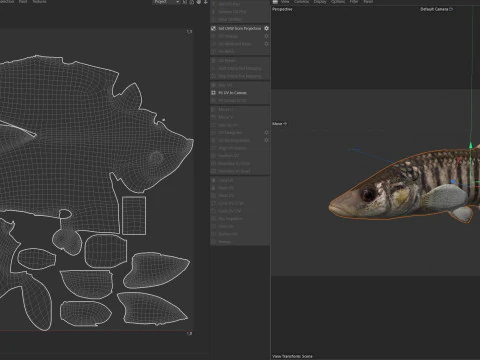This screenshot has width=480, height=360.
Task: Select the Restore UV command
Action: [x=228, y=234]
